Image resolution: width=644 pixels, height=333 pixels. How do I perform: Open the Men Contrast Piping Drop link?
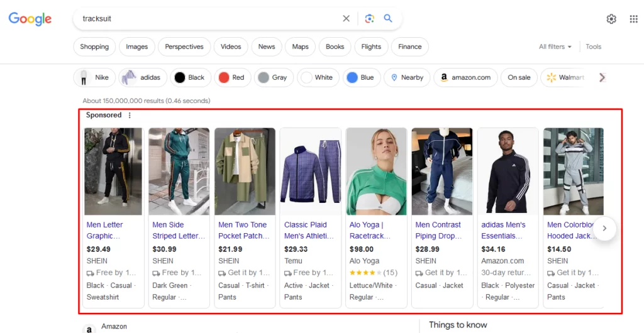438,231
